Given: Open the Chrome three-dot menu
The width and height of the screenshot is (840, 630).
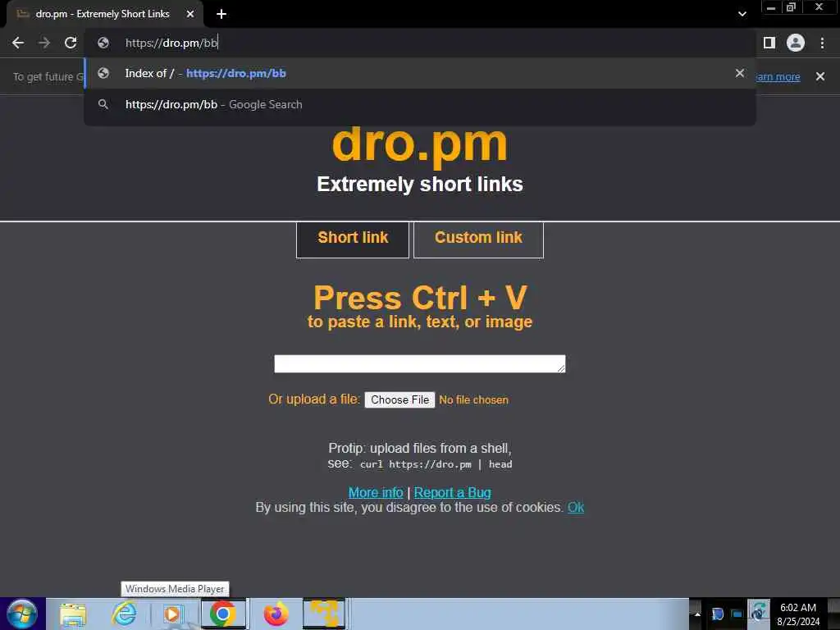Looking at the screenshot, I should [x=822, y=43].
